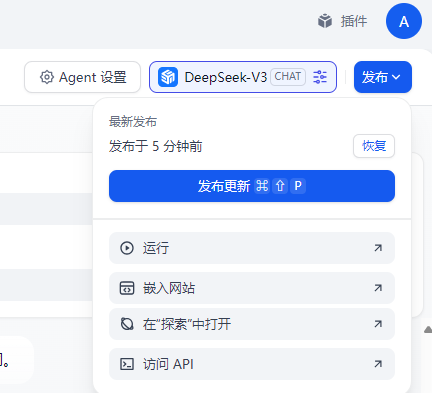Click the scroll-up arrow at right edge

[428, 330]
